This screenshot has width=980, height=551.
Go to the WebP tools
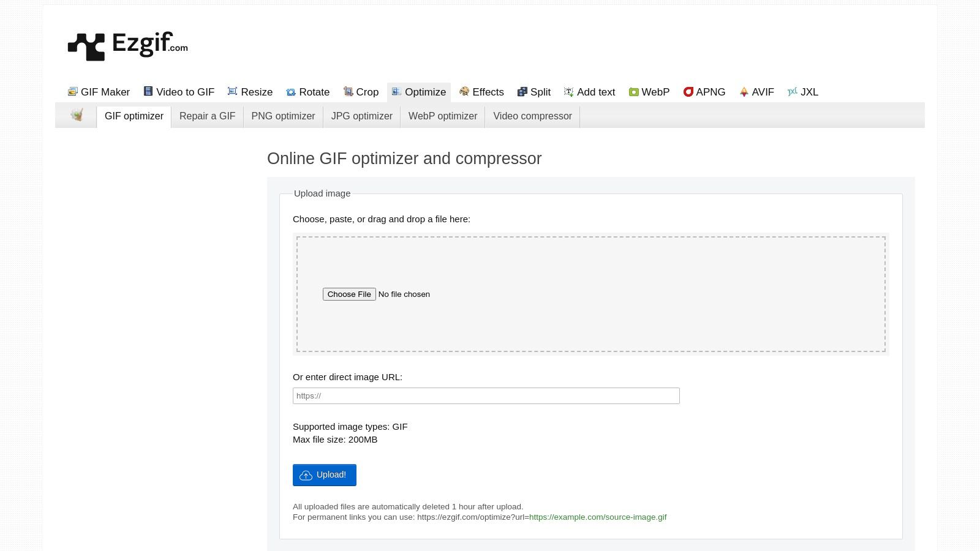point(649,92)
